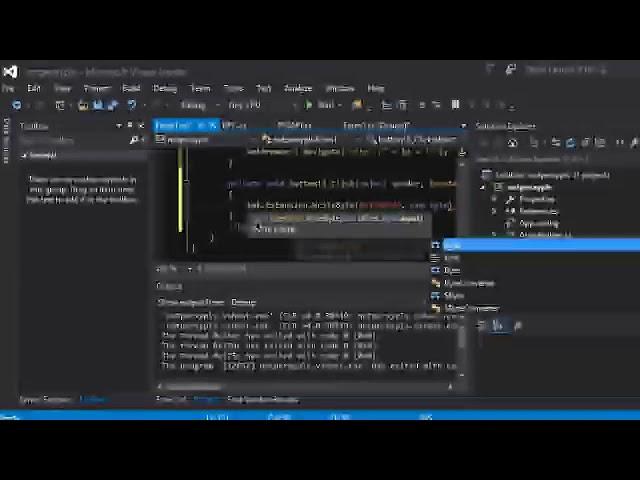Image resolution: width=640 pixels, height=480 pixels.
Task: Open the Debug menu
Action: 165,89
